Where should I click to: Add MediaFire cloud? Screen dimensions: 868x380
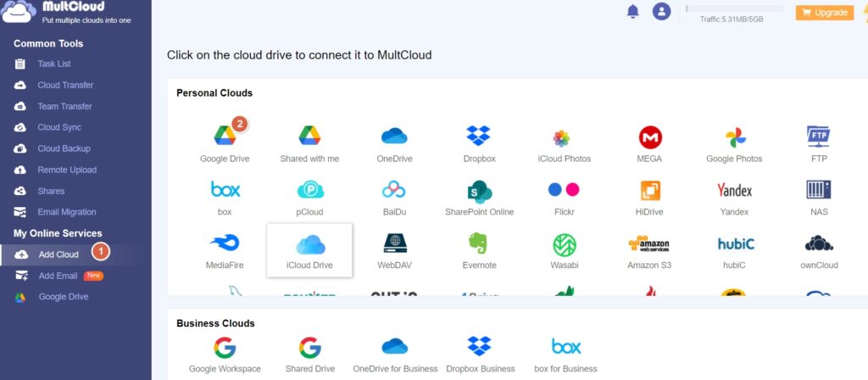pos(225,250)
